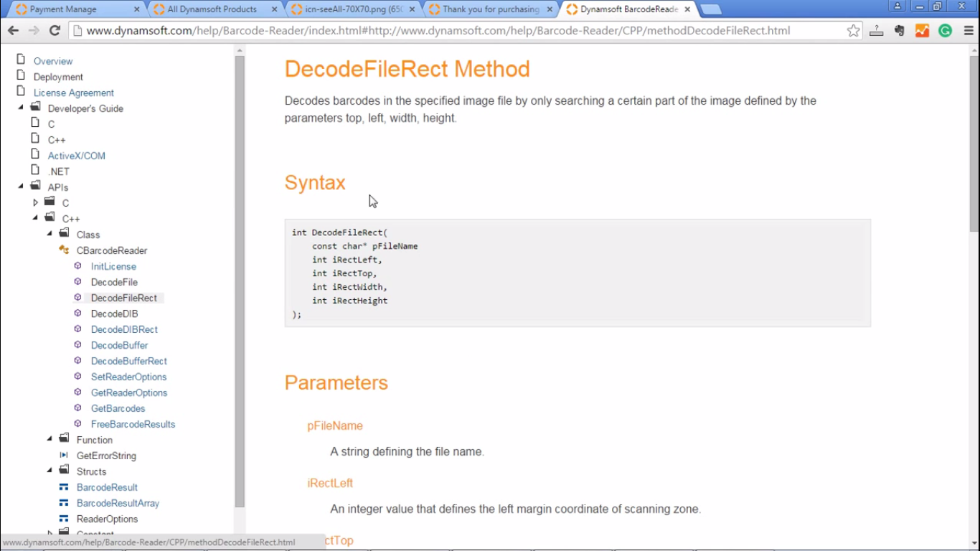Screen dimensions: 980x551
Task: Select DecodeFile in the tree
Action: click(114, 282)
